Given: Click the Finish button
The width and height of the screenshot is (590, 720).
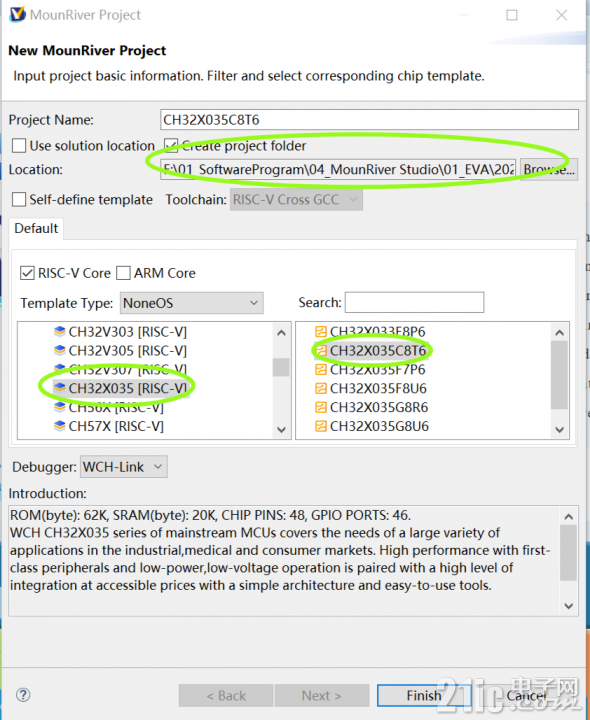Looking at the screenshot, I should coord(424,696).
